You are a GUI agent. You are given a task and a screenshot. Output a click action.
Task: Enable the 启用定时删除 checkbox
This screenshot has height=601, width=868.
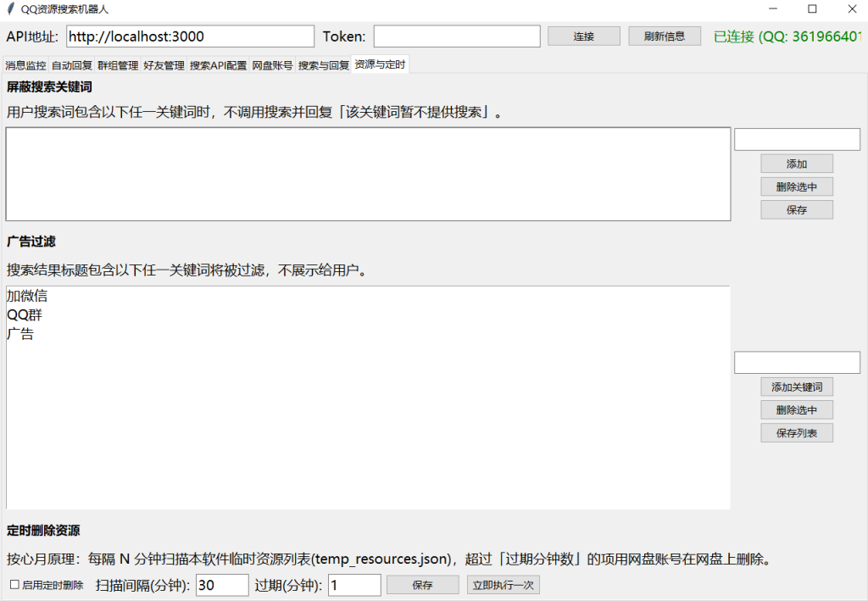(x=14, y=585)
